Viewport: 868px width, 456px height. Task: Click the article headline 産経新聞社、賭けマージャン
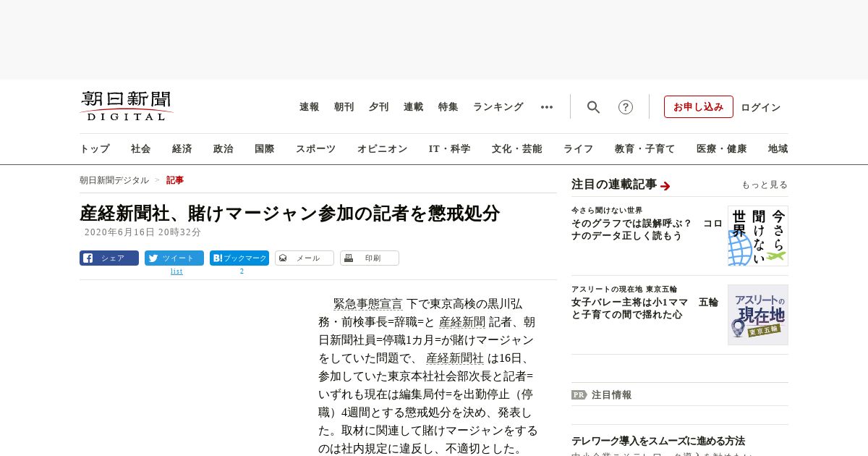(290, 214)
